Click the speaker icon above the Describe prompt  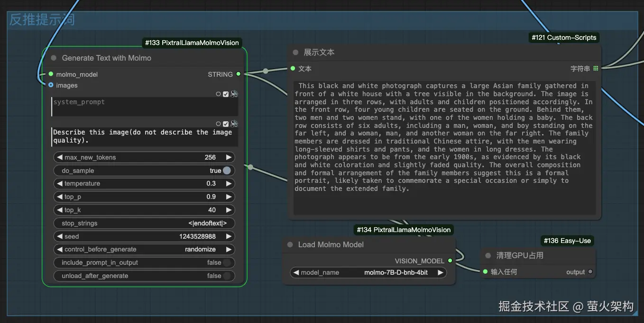[234, 124]
